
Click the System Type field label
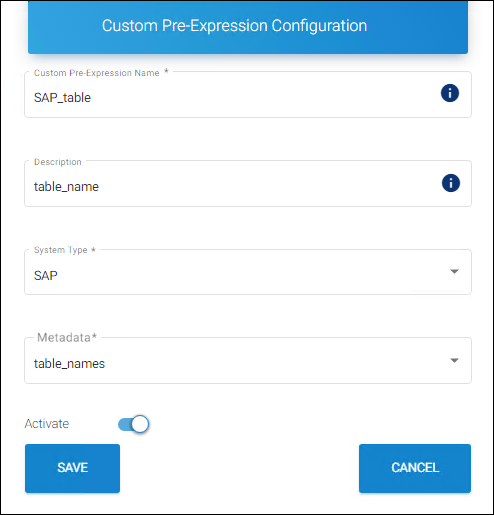click(65, 250)
